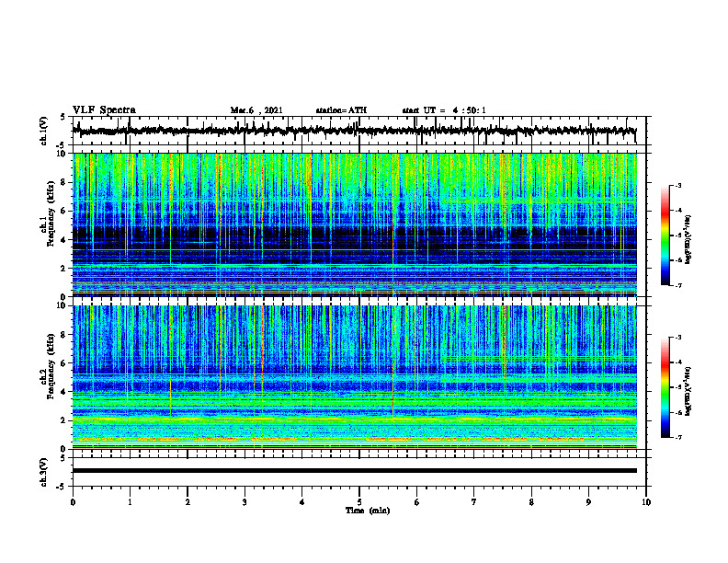
Task: Click the 'ch.3(V)' axis label
Action: pos(44,472)
